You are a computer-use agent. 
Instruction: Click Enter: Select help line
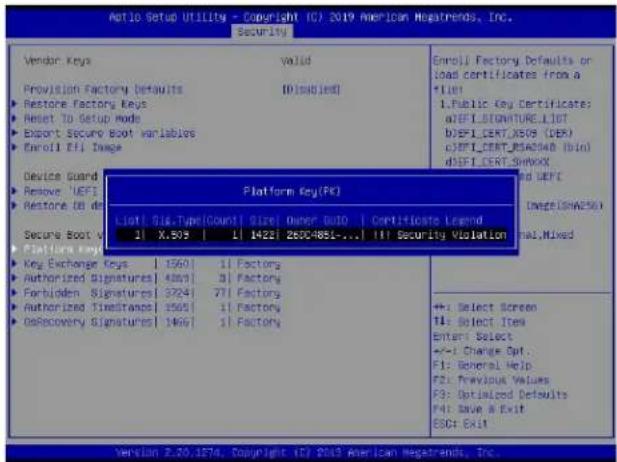[x=472, y=336]
